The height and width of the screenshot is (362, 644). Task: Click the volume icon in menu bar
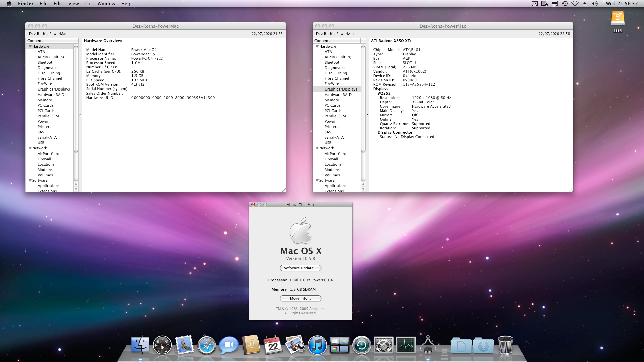click(x=595, y=4)
